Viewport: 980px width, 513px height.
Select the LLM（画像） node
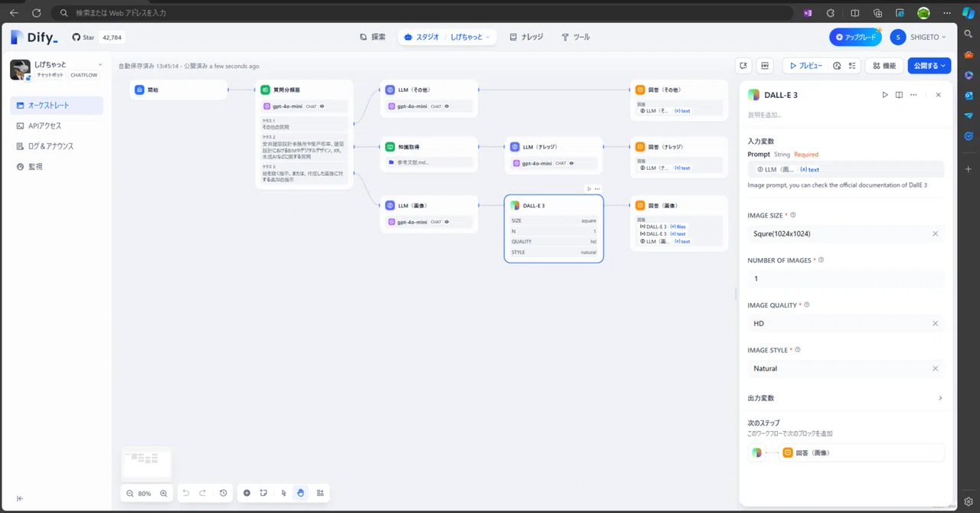point(429,214)
